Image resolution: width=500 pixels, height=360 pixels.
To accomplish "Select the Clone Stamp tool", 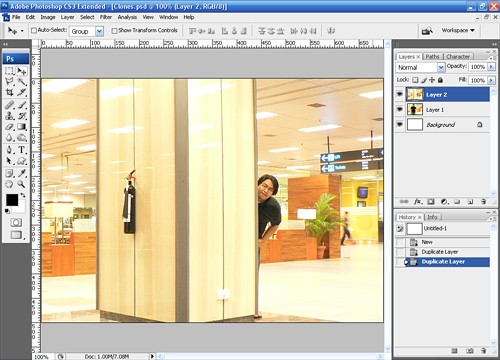I will pos(10,116).
